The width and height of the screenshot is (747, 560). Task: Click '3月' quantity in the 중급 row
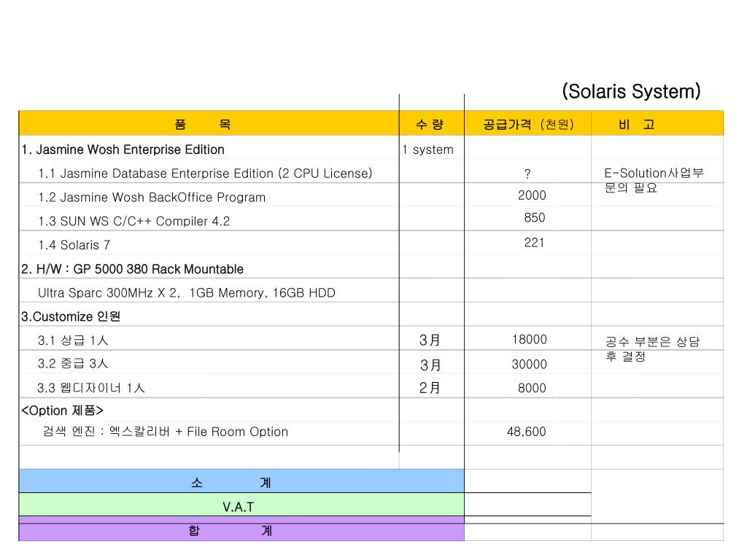pos(430,365)
